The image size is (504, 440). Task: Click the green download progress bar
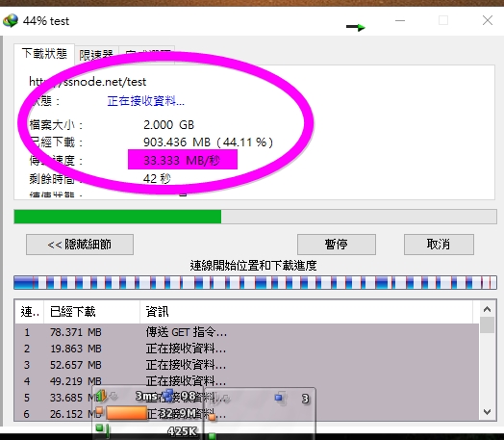[255, 217]
